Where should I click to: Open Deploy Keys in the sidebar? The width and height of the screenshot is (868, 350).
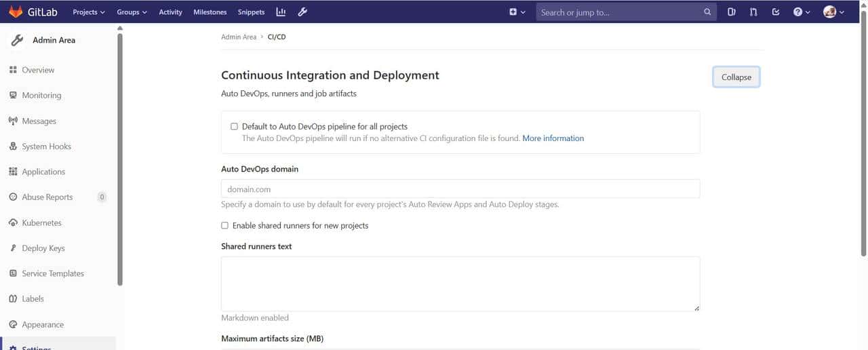click(43, 248)
